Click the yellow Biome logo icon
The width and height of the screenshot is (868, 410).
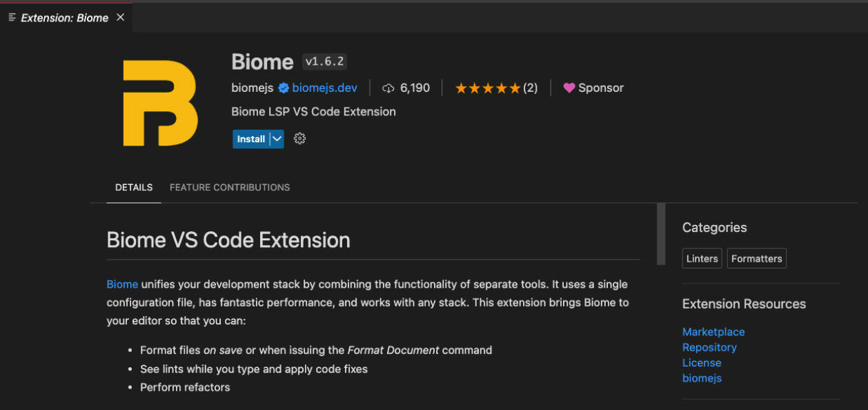pos(160,103)
